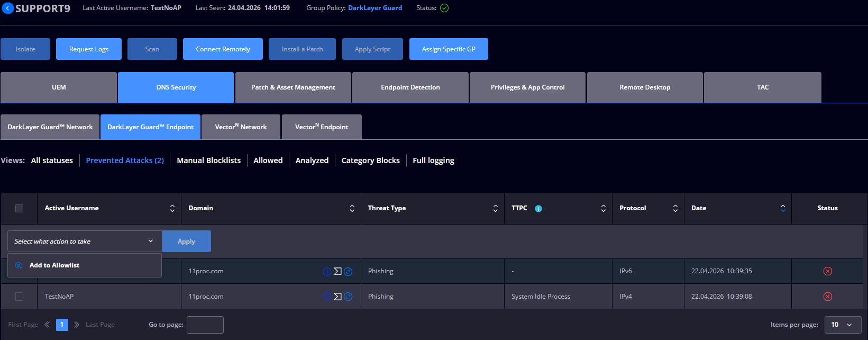The image size is (868, 340).
Task: Go to next page using double chevron
Action: 77,325
